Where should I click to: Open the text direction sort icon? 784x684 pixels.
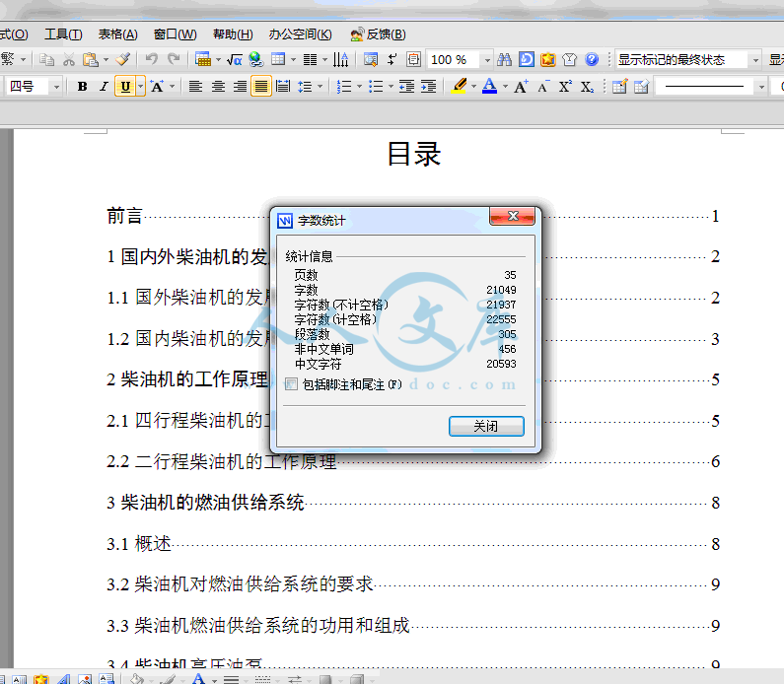(x=341, y=60)
